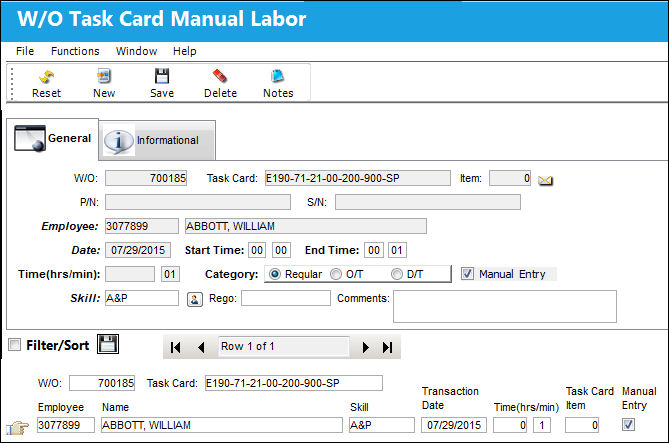669x443 pixels.
Task: Switch to the Informational tab
Action: point(157,140)
